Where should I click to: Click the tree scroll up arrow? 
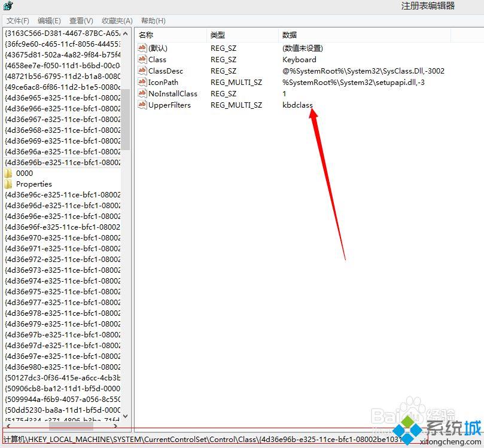[125, 33]
